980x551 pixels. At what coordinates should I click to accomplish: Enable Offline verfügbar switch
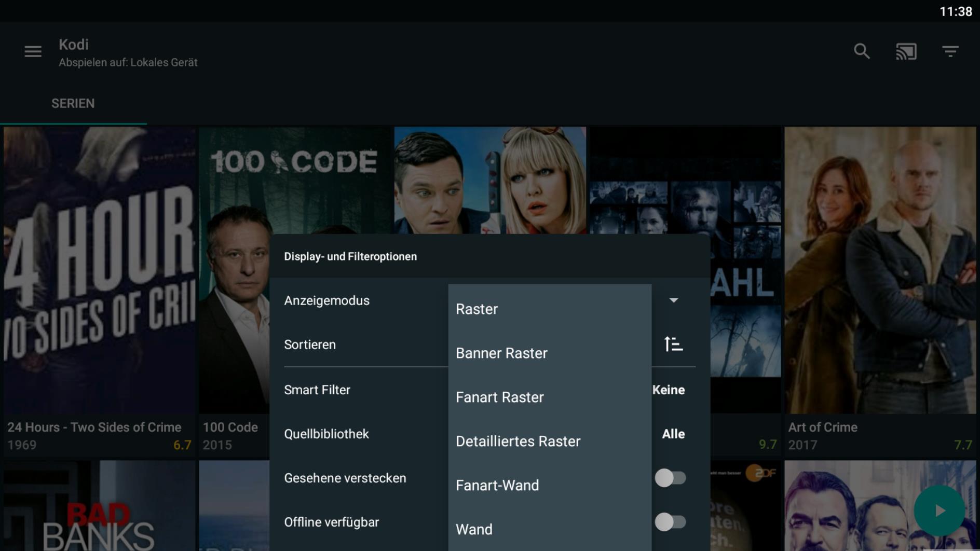(x=670, y=522)
